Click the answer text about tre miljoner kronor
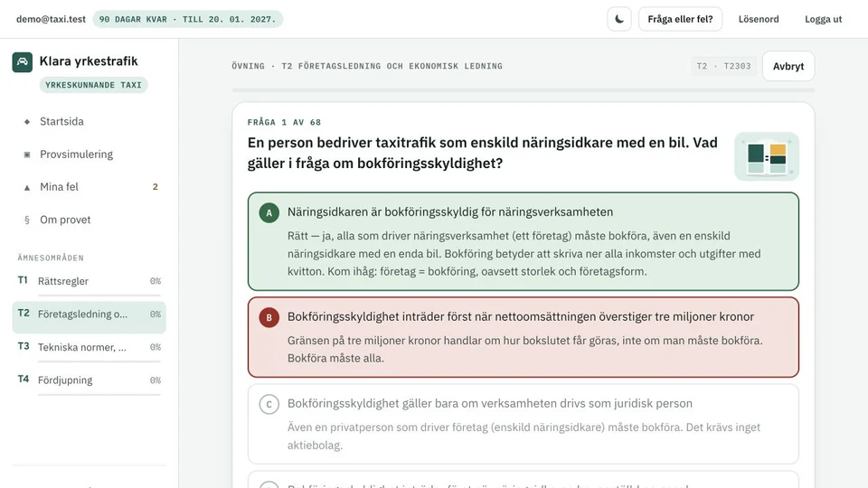 521,317
